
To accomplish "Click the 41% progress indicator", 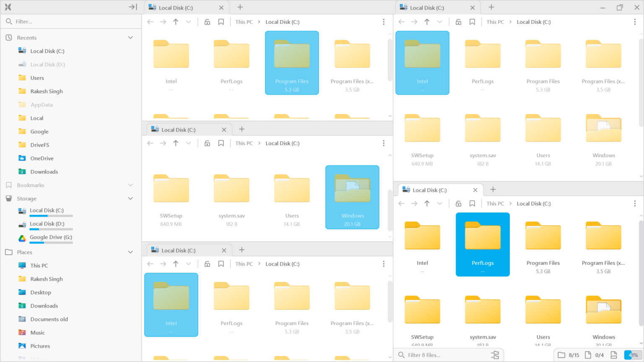I will tap(632, 355).
